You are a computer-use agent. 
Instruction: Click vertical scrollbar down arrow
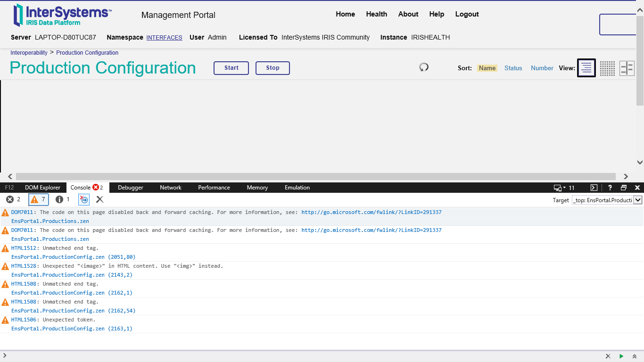coord(640,162)
